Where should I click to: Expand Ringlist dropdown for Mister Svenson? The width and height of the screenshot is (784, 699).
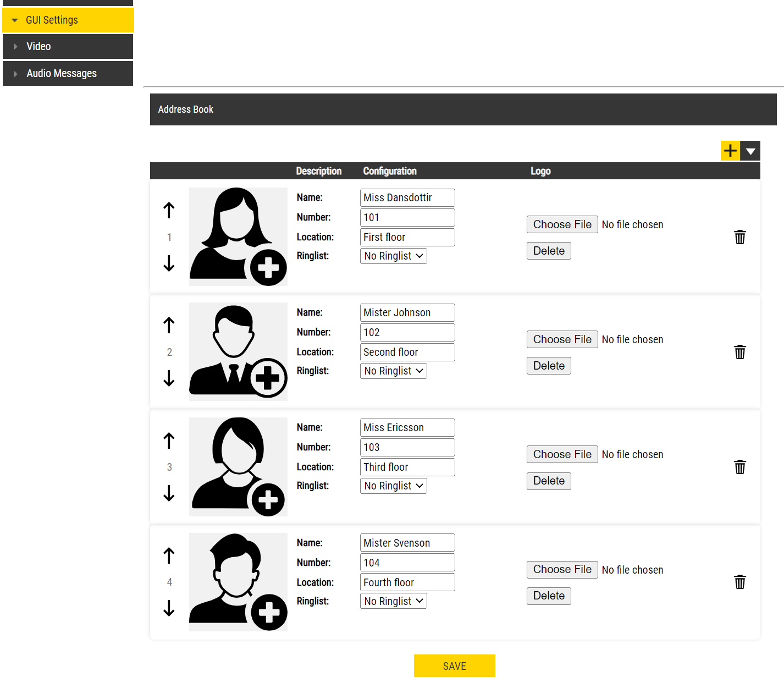coord(393,601)
